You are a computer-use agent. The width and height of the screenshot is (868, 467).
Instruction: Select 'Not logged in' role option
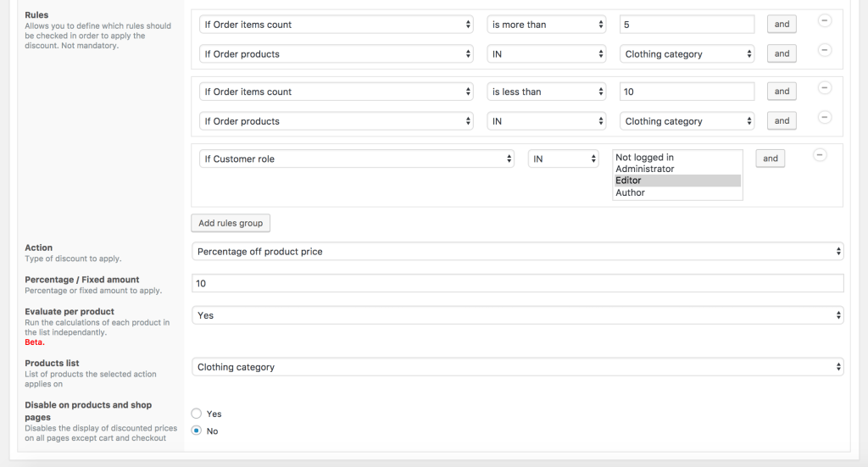[644, 158]
